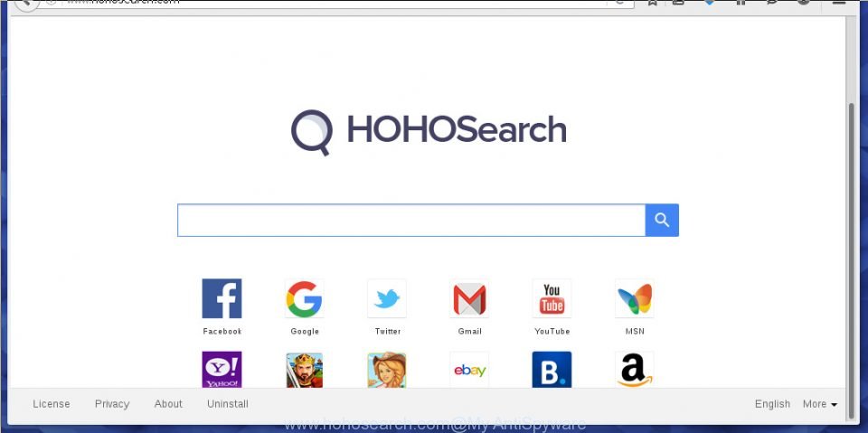Image resolution: width=868 pixels, height=433 pixels.
Task: Click the blue magnifier search button
Action: (662, 221)
